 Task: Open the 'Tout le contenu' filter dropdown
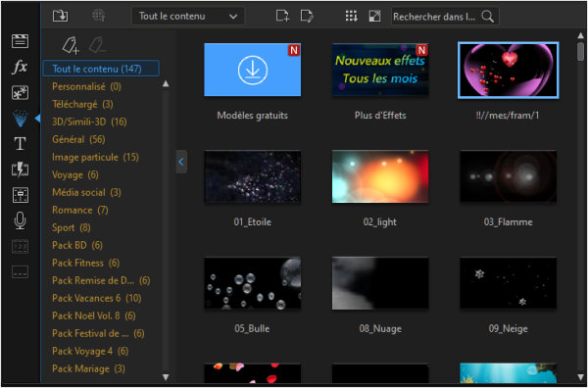(x=188, y=17)
